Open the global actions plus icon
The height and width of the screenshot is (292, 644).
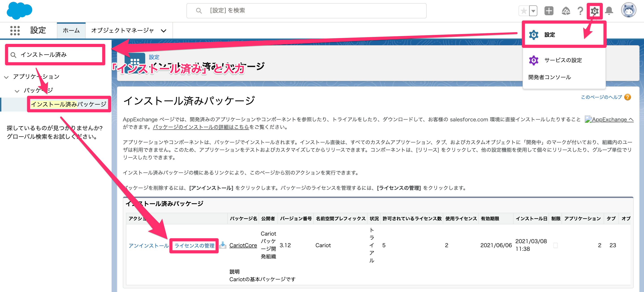pyautogui.click(x=549, y=11)
